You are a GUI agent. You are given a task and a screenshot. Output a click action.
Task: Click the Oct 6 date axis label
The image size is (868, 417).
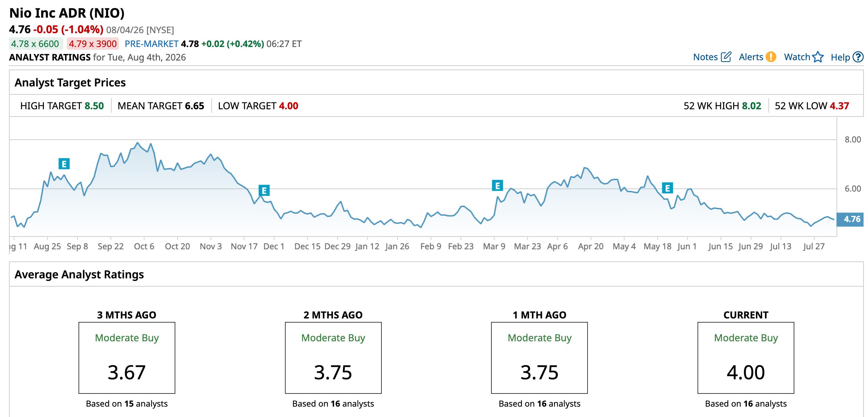(x=144, y=247)
